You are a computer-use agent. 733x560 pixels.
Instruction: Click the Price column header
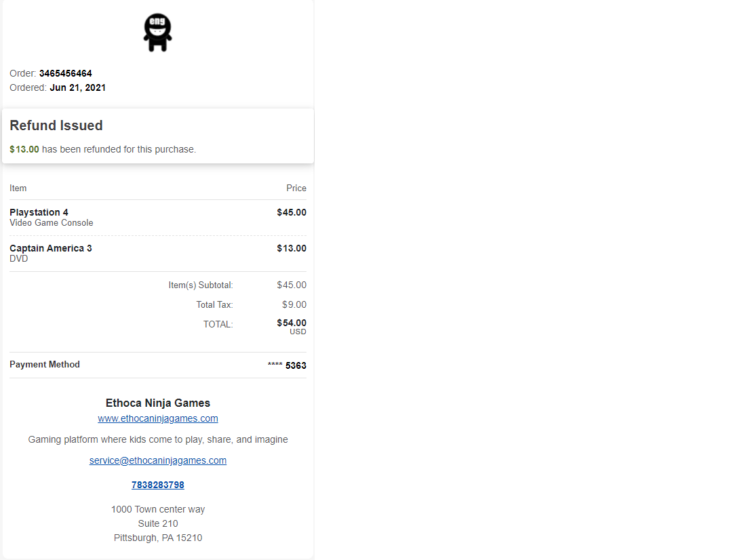pyautogui.click(x=296, y=188)
